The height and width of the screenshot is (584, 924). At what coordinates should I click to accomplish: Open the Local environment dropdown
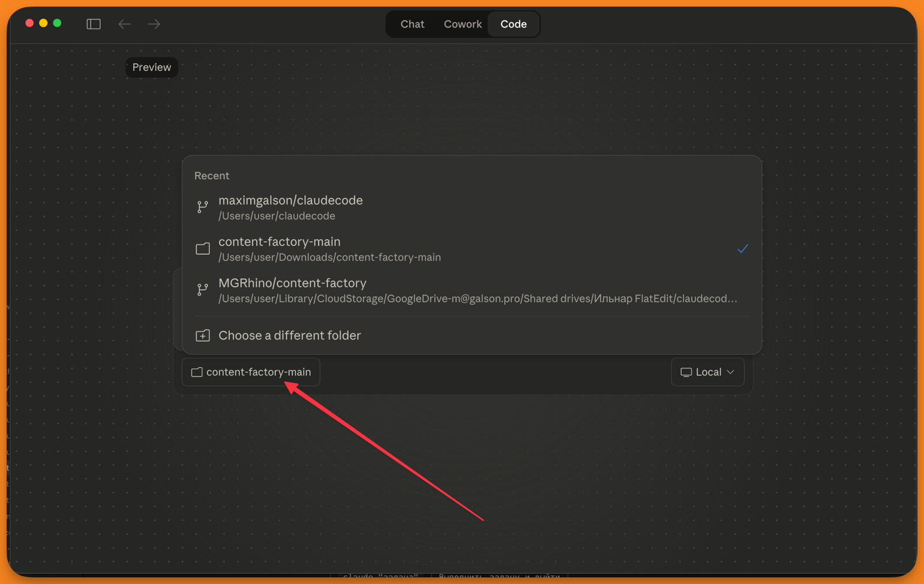[x=707, y=372]
